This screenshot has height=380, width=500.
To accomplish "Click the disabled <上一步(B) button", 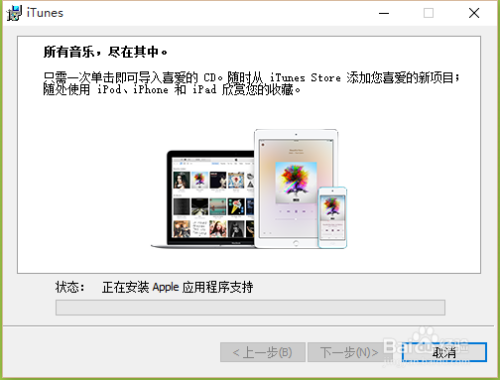I will click(x=262, y=352).
